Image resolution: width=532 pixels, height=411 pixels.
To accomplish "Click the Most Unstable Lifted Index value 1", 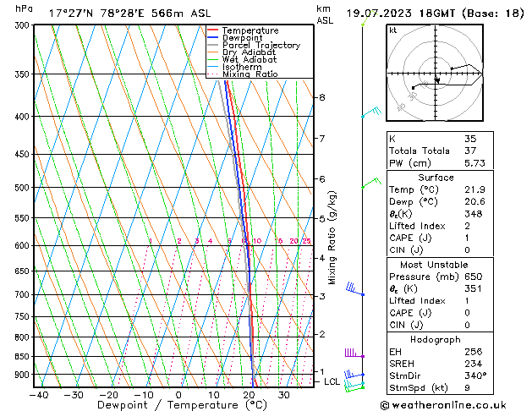I will 467,301.
